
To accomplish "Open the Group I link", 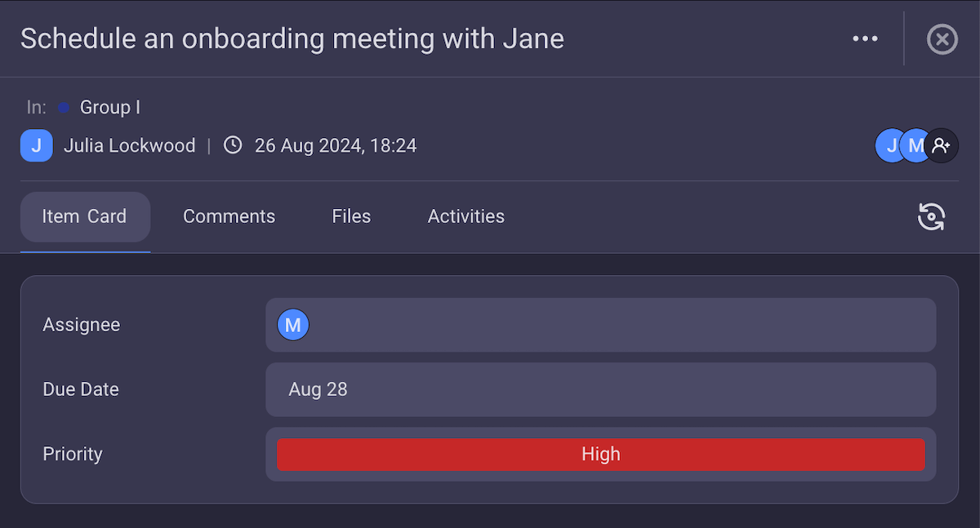I will point(110,108).
